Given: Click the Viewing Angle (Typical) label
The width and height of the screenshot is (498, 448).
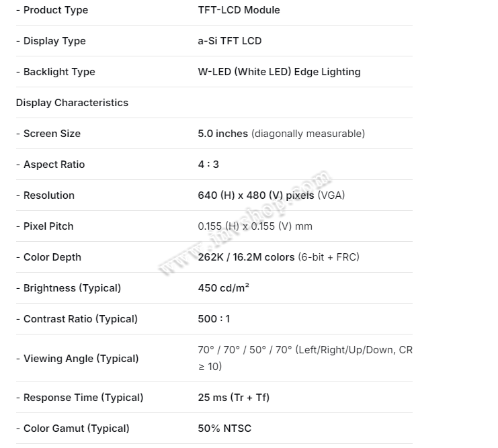Looking at the screenshot, I should [81, 359].
